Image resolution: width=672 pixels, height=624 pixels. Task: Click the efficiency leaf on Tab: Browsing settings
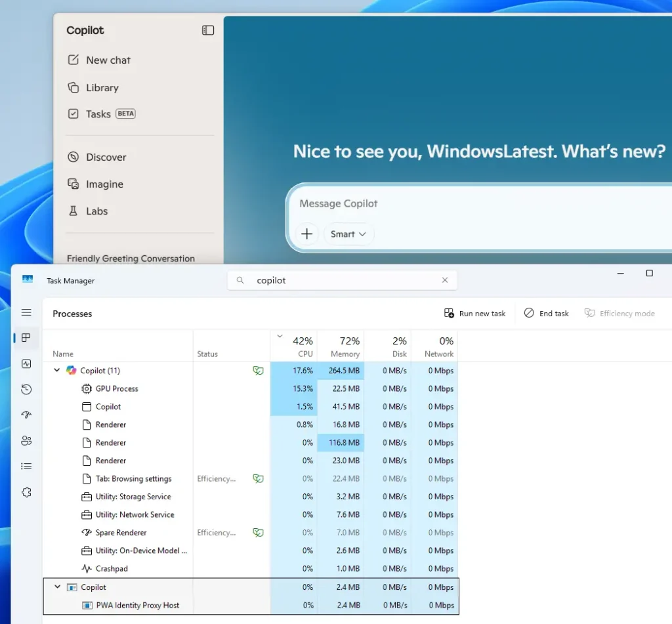coord(258,478)
